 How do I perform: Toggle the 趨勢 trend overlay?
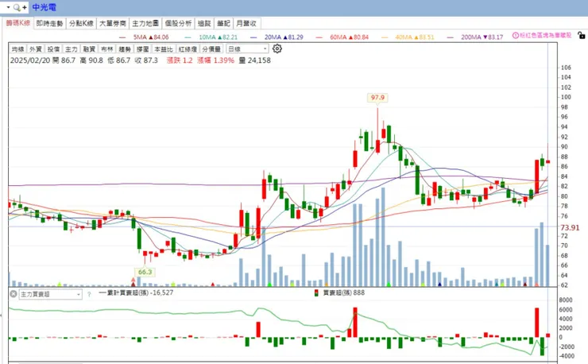pos(125,49)
